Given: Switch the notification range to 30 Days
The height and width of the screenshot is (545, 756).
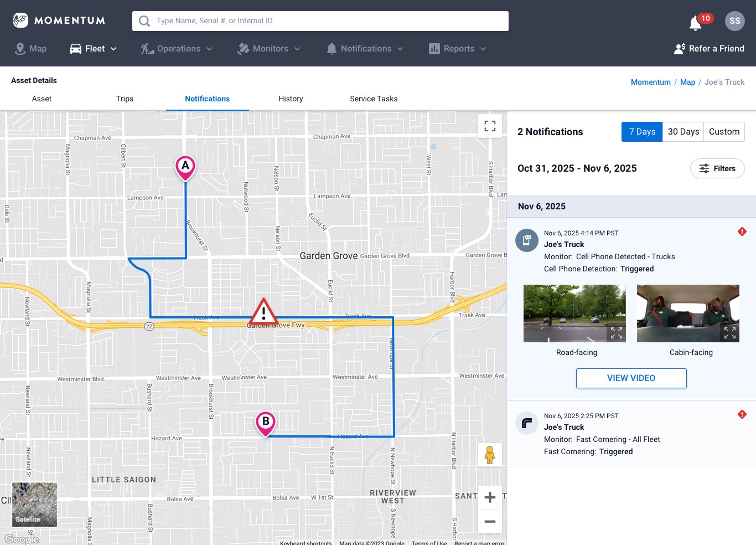Looking at the screenshot, I should (x=683, y=131).
